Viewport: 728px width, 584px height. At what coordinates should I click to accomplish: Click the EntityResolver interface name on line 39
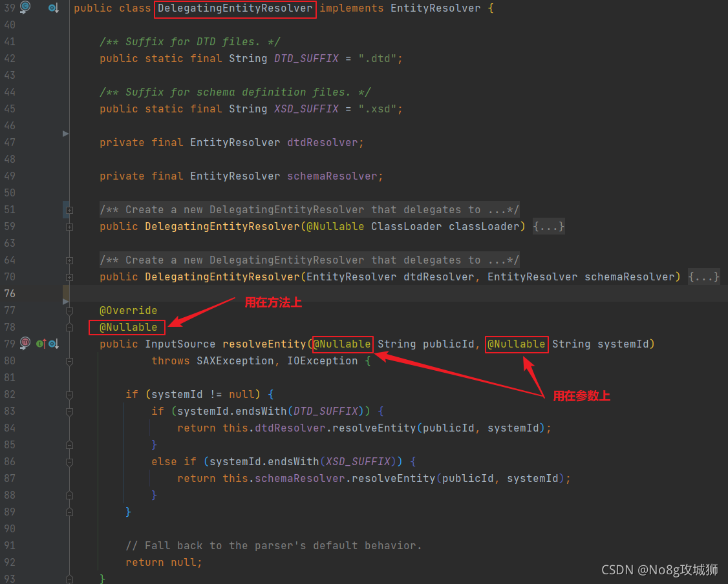pos(435,8)
